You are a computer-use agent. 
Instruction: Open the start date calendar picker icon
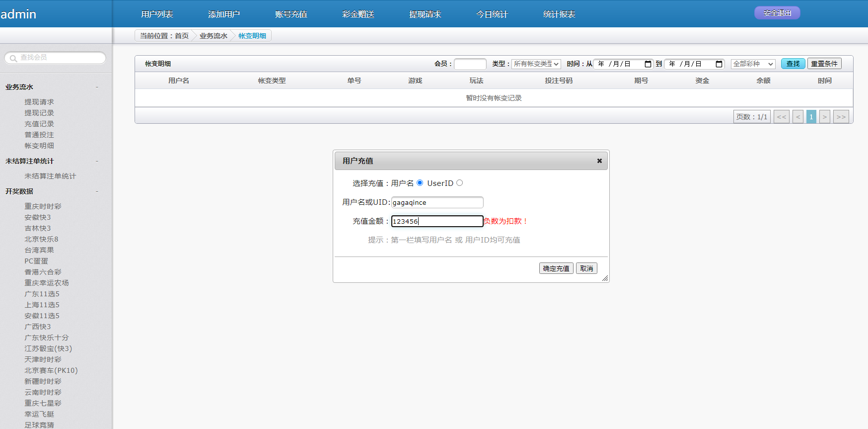pos(648,64)
